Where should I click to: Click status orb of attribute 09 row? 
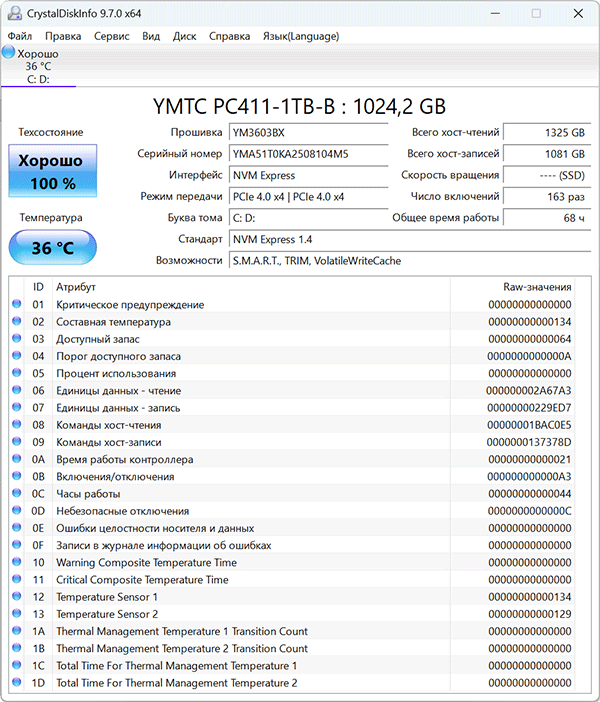click(17, 441)
